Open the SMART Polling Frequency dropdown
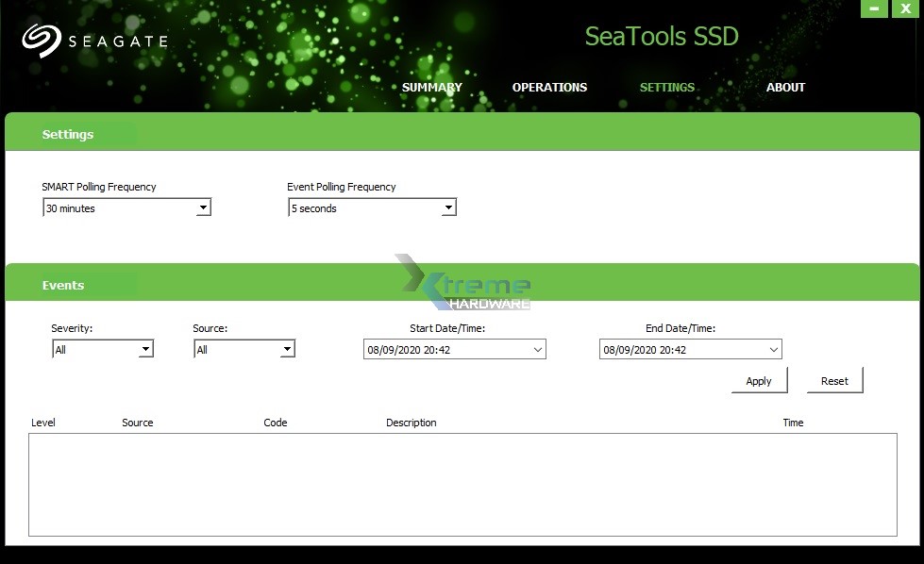The height and width of the screenshot is (564, 924). [204, 207]
